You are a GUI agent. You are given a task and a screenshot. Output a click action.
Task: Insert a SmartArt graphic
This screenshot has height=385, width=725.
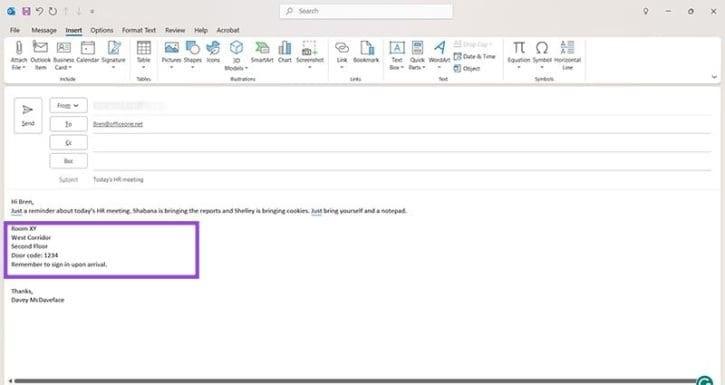click(262, 52)
